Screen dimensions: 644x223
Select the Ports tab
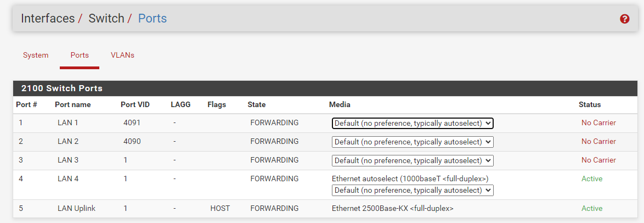(80, 55)
